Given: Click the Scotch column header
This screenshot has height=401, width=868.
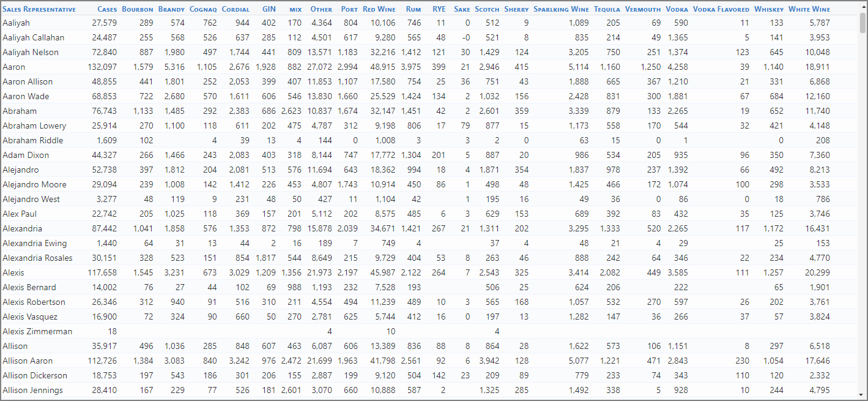Looking at the screenshot, I should coord(487,9).
